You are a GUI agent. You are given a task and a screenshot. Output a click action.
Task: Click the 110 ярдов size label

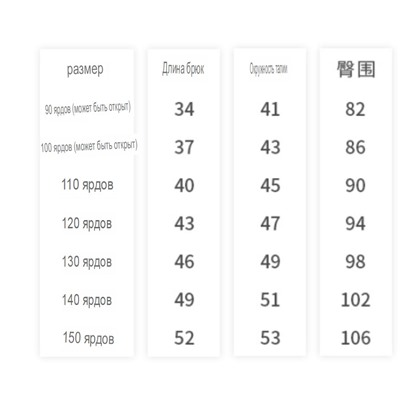pos(87,185)
